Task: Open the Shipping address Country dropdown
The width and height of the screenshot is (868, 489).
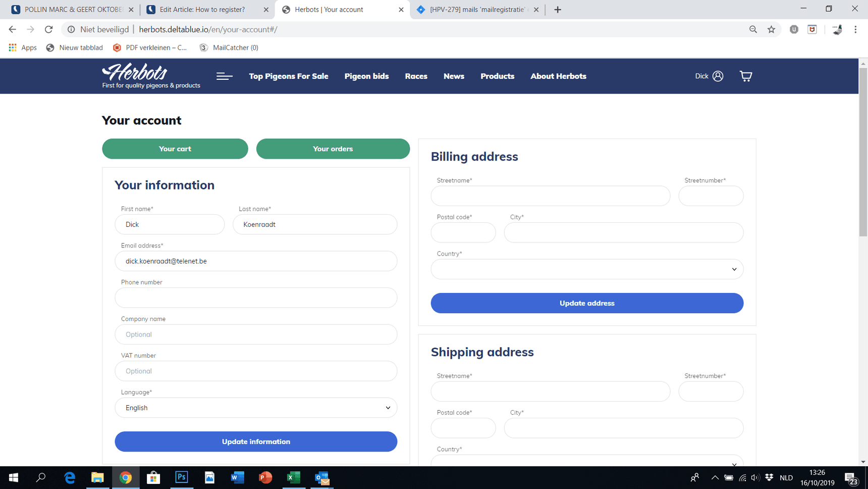Action: (x=586, y=462)
